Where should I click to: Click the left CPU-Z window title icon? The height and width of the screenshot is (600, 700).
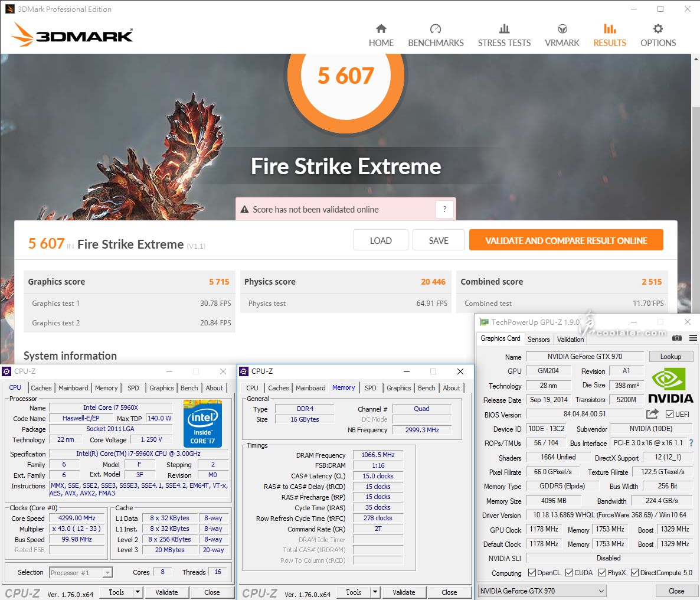(6, 371)
